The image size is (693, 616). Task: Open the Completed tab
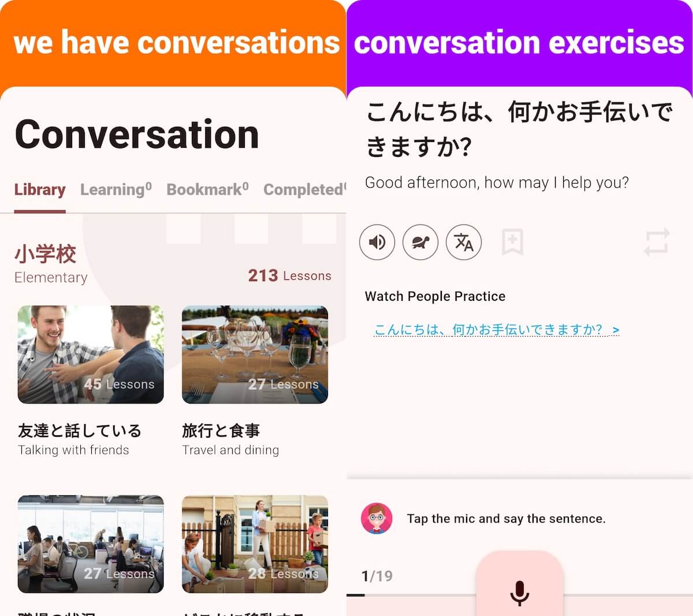305,189
